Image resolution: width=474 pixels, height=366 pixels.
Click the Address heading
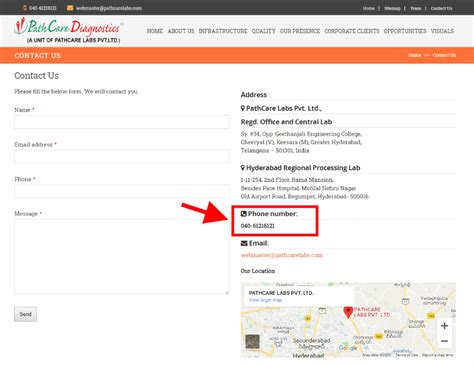(254, 95)
